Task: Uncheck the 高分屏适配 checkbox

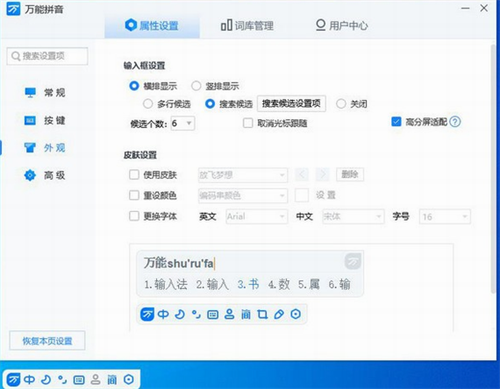Action: pos(396,122)
